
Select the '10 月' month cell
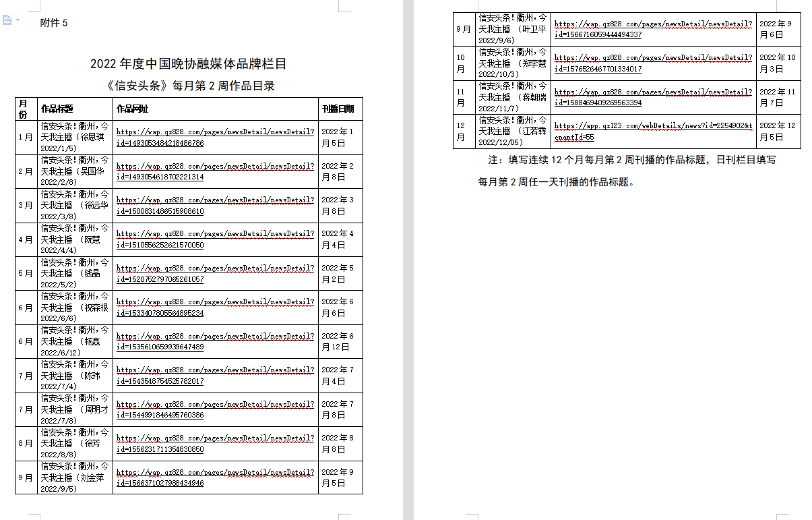(x=464, y=63)
